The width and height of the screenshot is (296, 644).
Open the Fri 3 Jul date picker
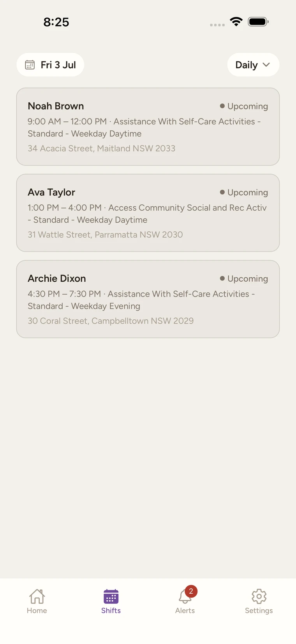50,65
